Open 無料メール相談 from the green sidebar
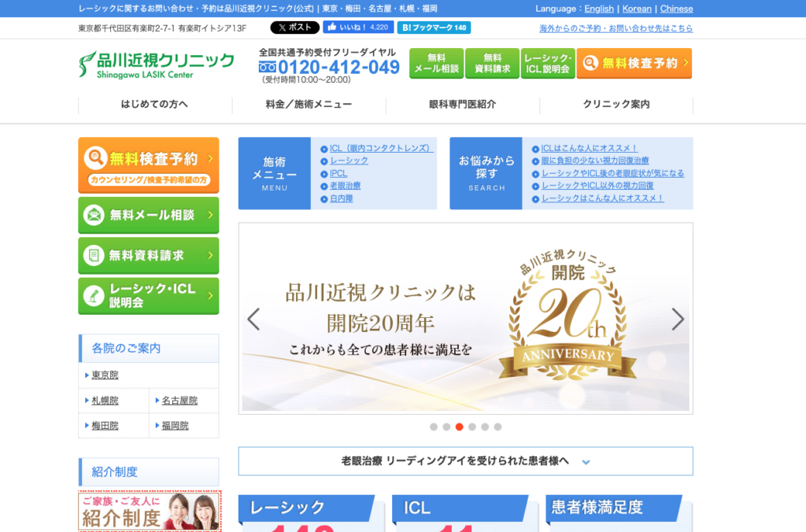This screenshot has width=806, height=532. point(149,215)
